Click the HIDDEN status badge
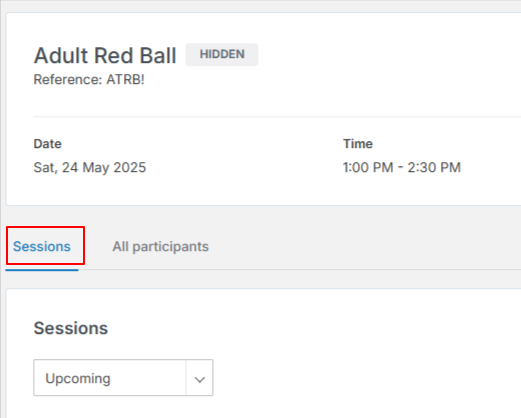This screenshot has height=418, width=521. coord(222,54)
